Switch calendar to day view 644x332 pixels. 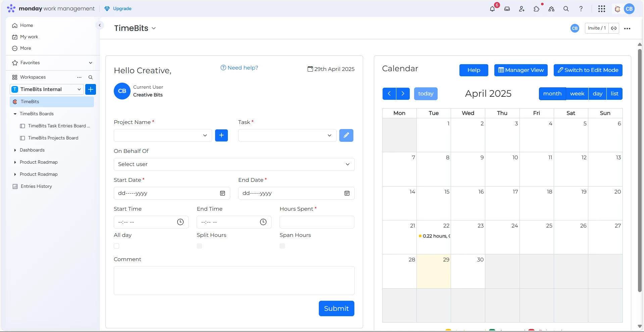[x=598, y=94]
